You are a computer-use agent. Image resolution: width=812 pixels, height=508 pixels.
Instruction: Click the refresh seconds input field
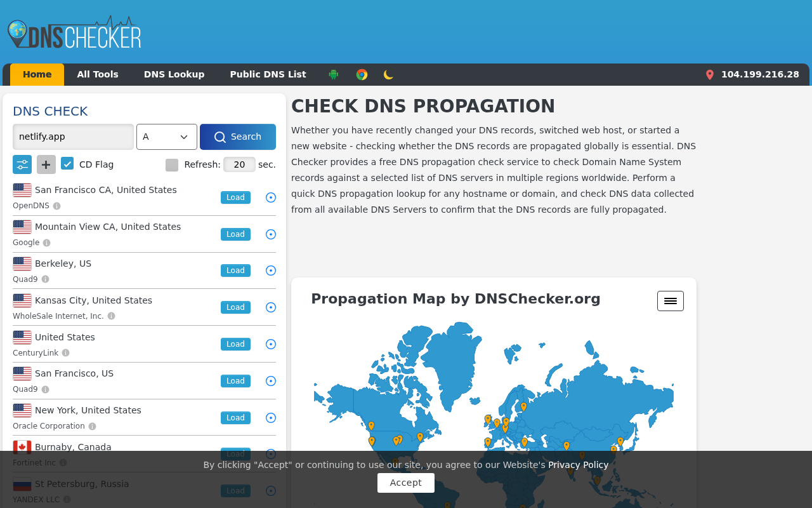[239, 164]
